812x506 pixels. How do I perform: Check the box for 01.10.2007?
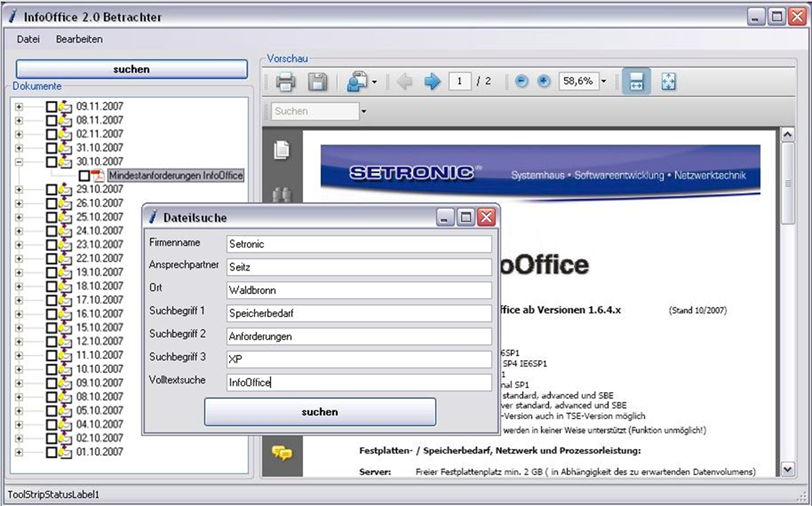pos(51,452)
